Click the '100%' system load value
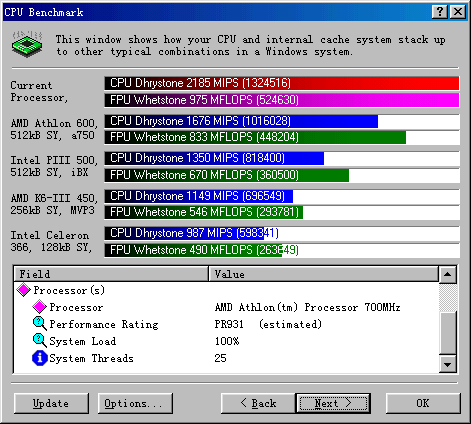 pyautogui.click(x=227, y=341)
